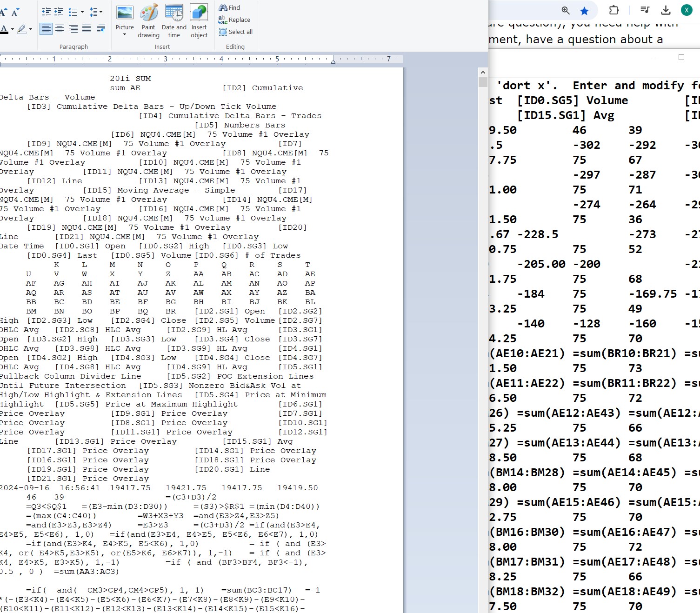This screenshot has width=700, height=613.
Task: Click '19421.75' price value in document
Action: pyautogui.click(x=186, y=488)
